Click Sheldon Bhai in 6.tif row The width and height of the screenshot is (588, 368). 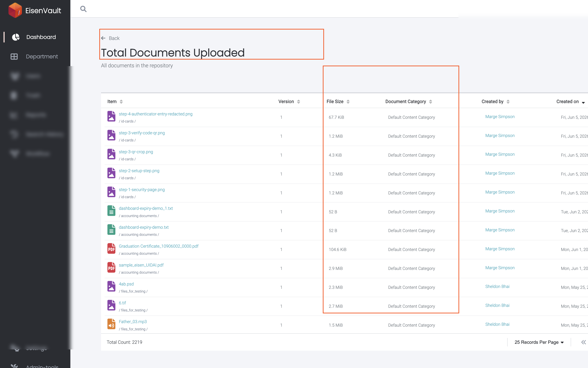click(x=497, y=305)
